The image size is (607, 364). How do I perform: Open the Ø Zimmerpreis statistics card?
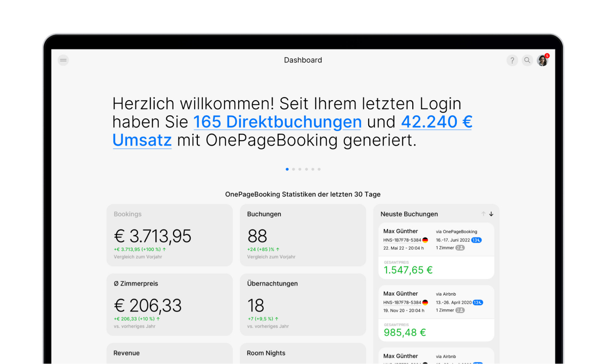(169, 304)
